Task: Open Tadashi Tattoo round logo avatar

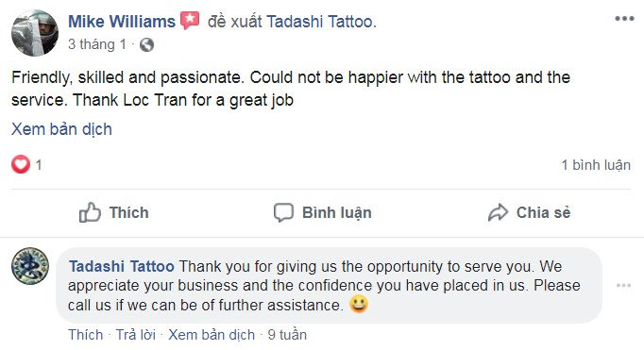Action: click(x=30, y=266)
